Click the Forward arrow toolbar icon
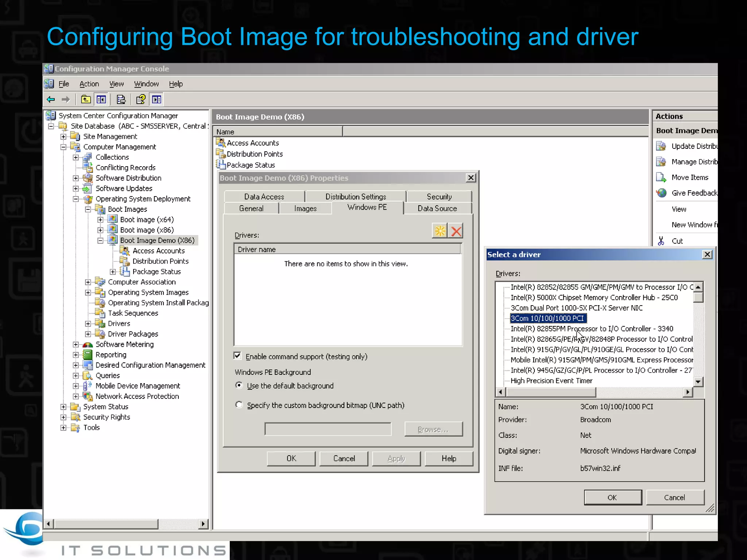This screenshot has height=560, width=747. (66, 99)
